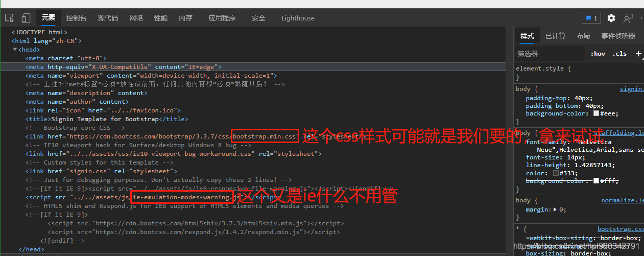Open the #eee background color swatch
644x256 pixels.
pos(596,113)
